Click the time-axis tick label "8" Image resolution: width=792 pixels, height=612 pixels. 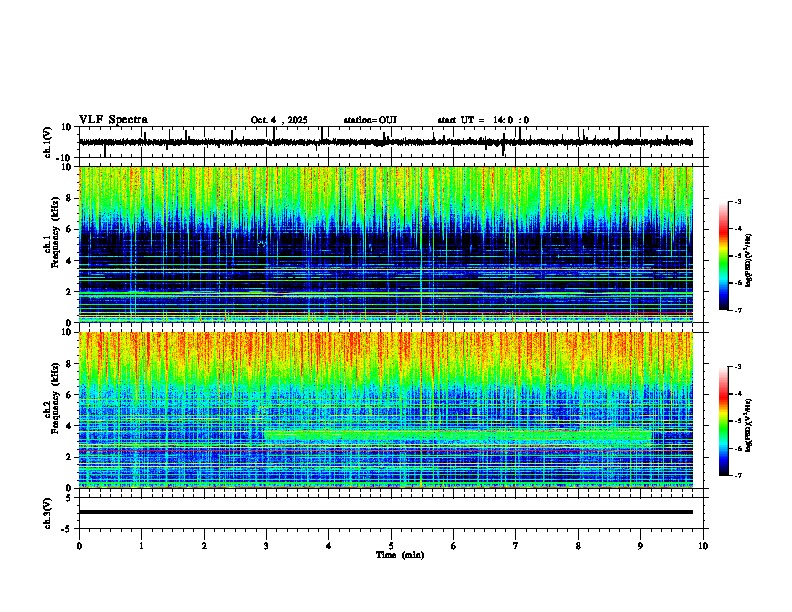click(x=578, y=546)
